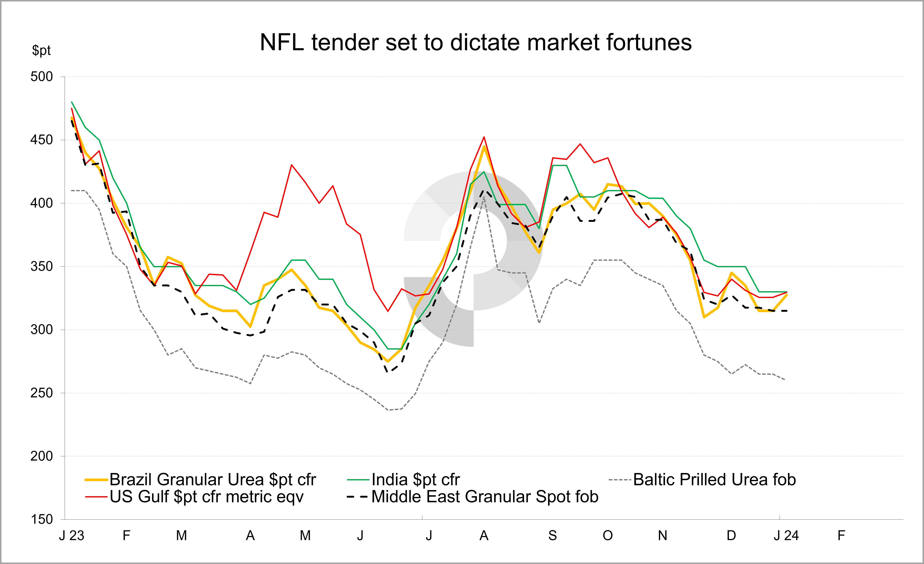Click the "$pt" y-axis unit label

pyautogui.click(x=41, y=50)
